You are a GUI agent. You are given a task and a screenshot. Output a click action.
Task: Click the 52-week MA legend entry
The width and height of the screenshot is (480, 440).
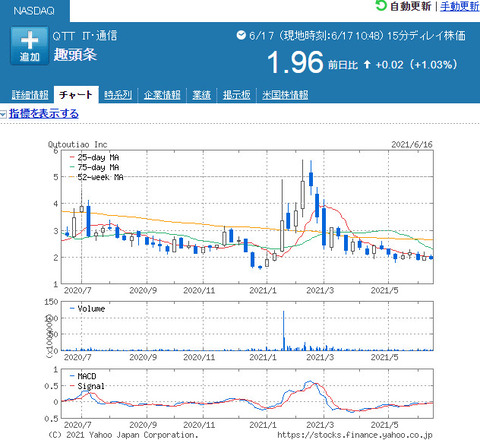(x=96, y=177)
